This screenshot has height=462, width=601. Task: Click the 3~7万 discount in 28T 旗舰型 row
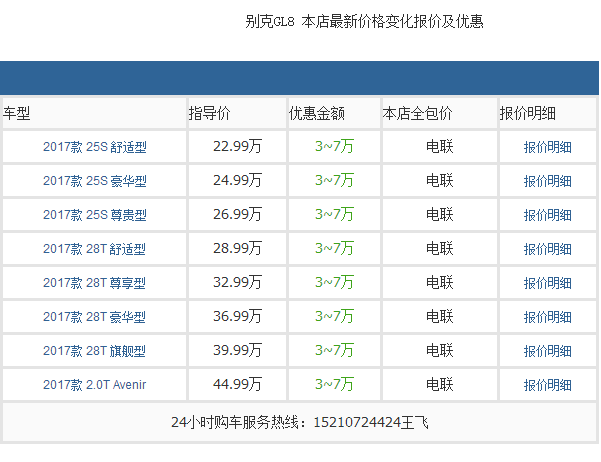coord(334,350)
